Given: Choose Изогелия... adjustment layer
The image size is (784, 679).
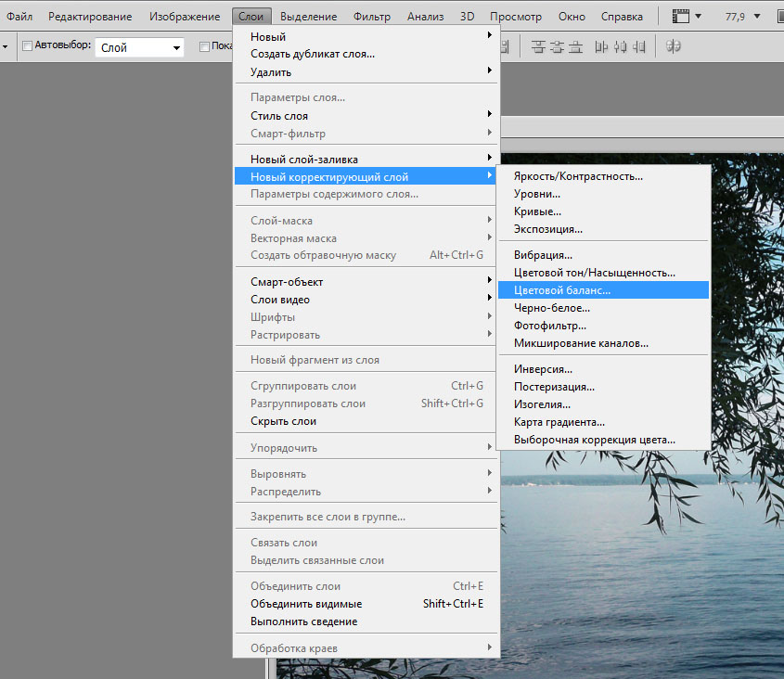Looking at the screenshot, I should 603,404.
